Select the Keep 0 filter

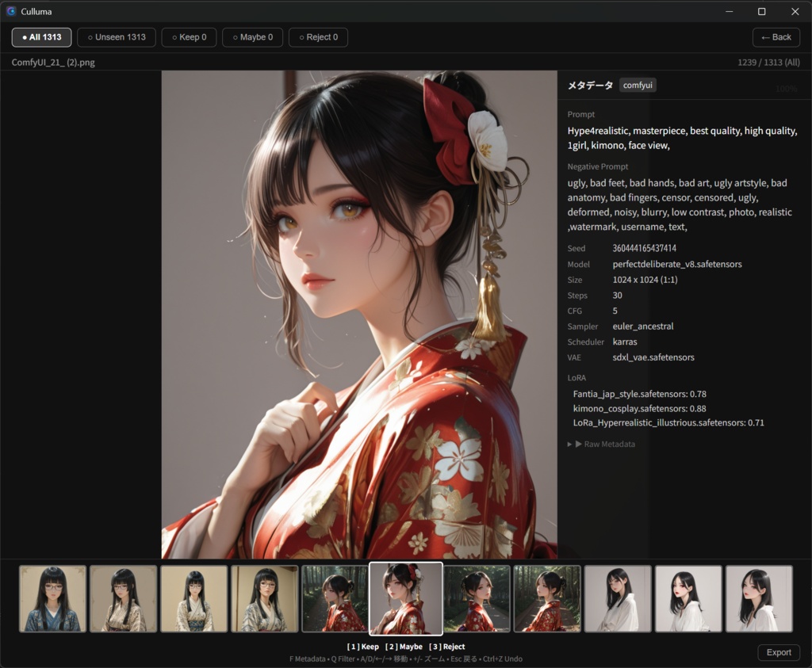point(189,37)
